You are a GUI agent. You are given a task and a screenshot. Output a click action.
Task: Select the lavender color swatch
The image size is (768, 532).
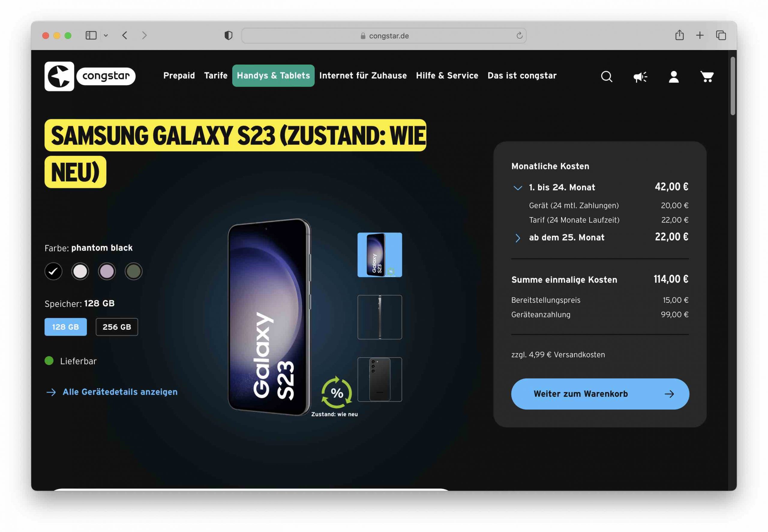pyautogui.click(x=107, y=271)
